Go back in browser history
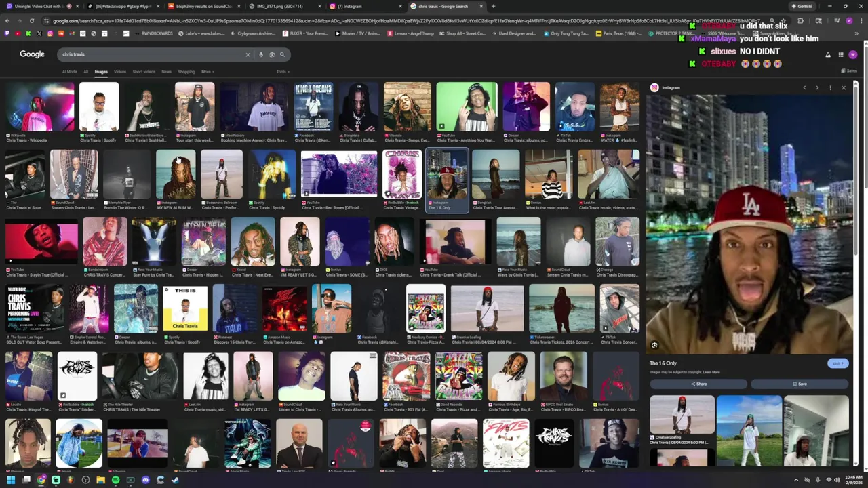This screenshot has height=488, width=868. 7,21
